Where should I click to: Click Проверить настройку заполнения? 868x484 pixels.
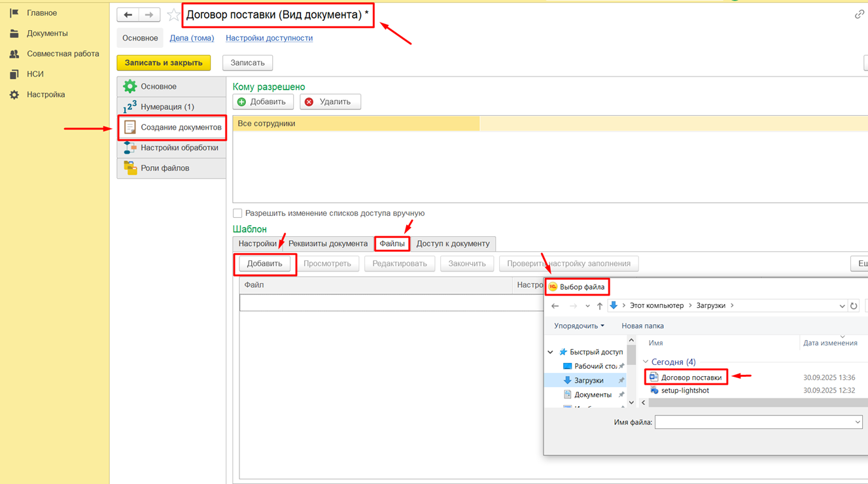(569, 264)
